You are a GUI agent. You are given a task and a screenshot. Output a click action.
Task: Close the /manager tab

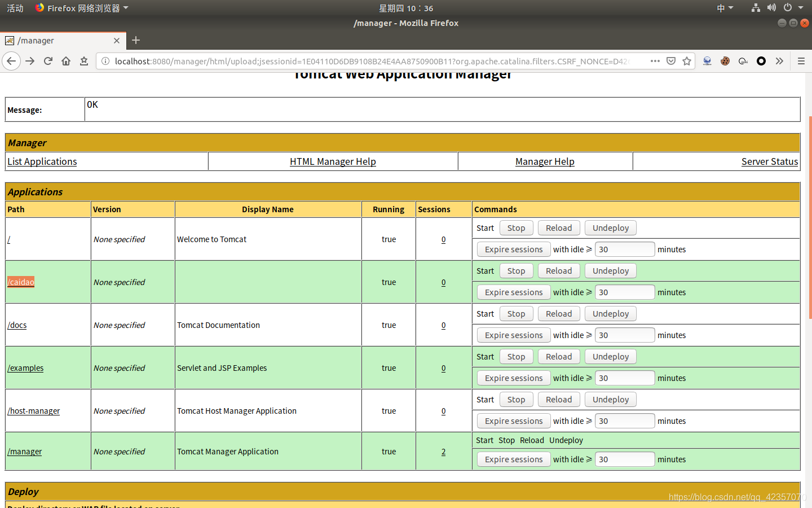[x=117, y=41]
